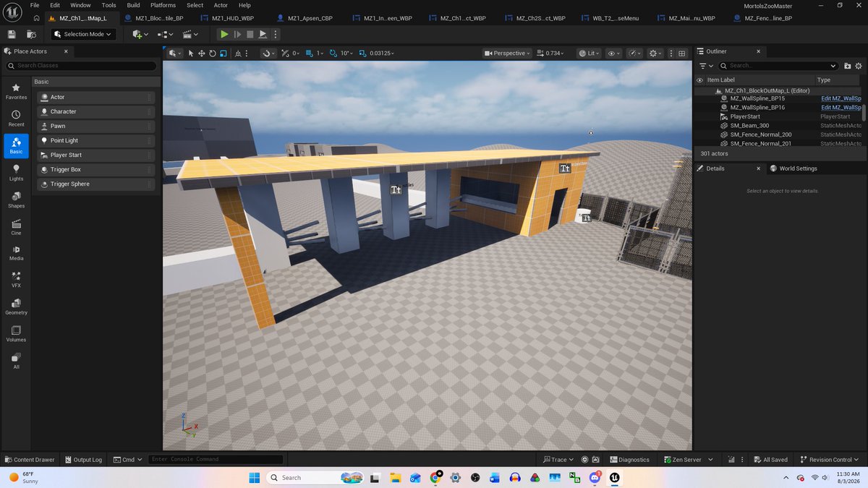Viewport: 868px width, 488px height.
Task: Click Edit MZ_WallSp link for MZ_WallSpline_BP15
Action: (841, 98)
